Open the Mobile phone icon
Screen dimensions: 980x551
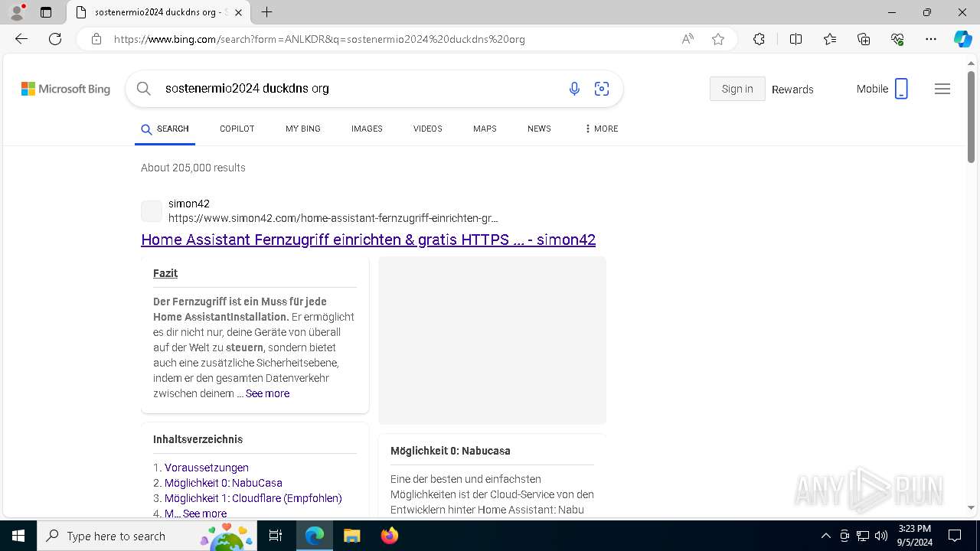(x=901, y=89)
